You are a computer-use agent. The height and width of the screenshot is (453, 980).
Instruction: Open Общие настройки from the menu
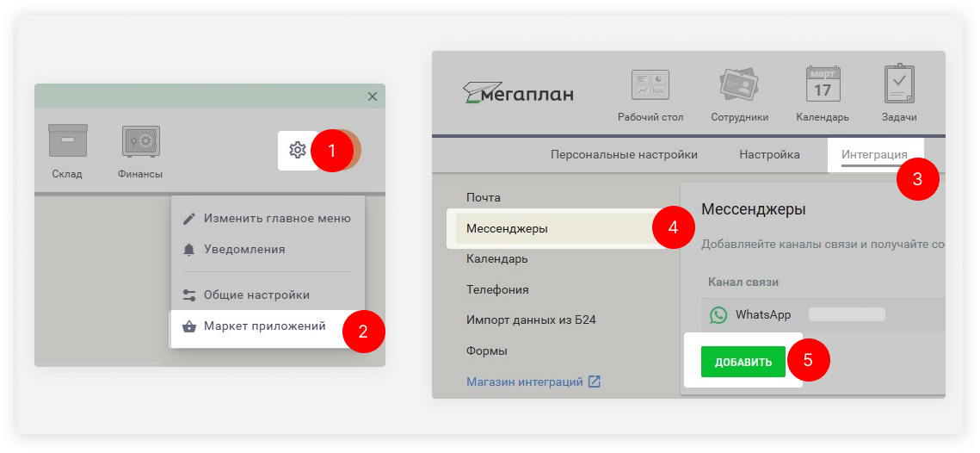click(256, 295)
